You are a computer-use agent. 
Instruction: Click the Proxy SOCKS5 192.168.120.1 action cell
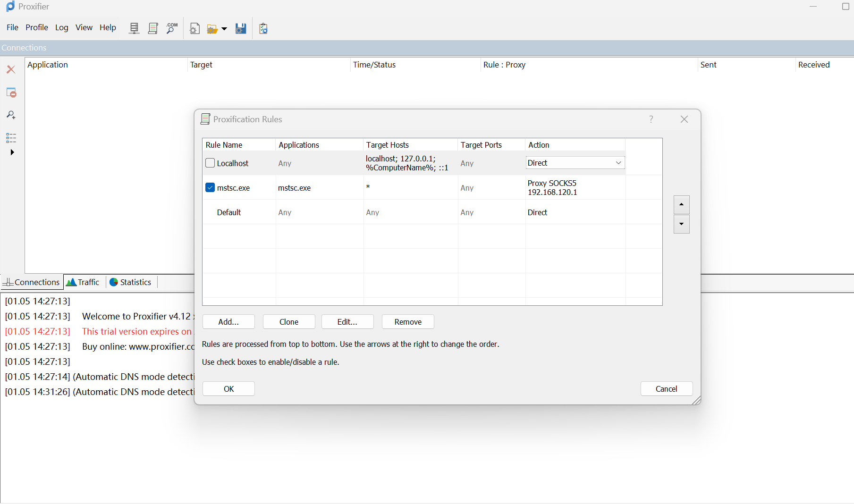click(575, 188)
